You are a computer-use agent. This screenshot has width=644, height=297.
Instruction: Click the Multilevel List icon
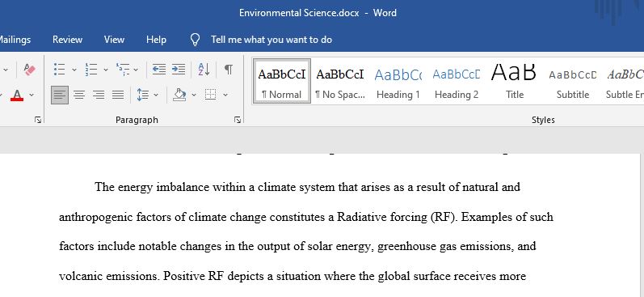tap(123, 69)
